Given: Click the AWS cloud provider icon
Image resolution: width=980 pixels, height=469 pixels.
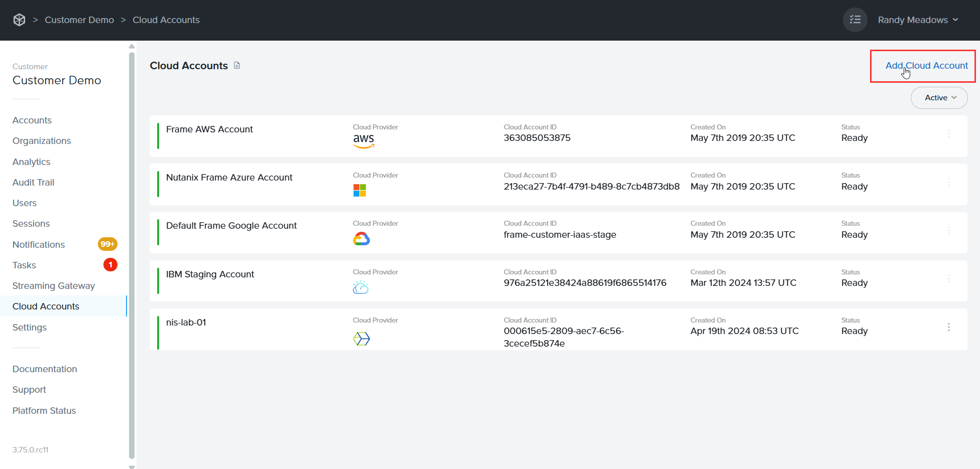Looking at the screenshot, I should click(x=363, y=141).
